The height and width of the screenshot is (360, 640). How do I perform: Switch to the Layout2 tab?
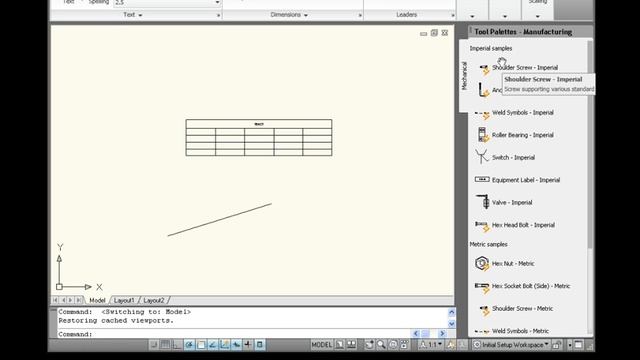point(153,300)
